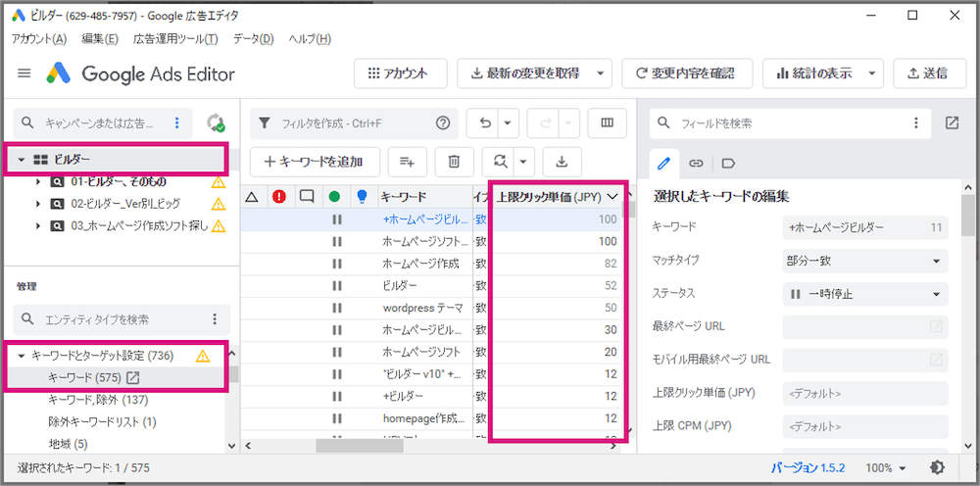Toggle the dark mode brightness icon
This screenshot has height=486, width=980.
[x=938, y=467]
